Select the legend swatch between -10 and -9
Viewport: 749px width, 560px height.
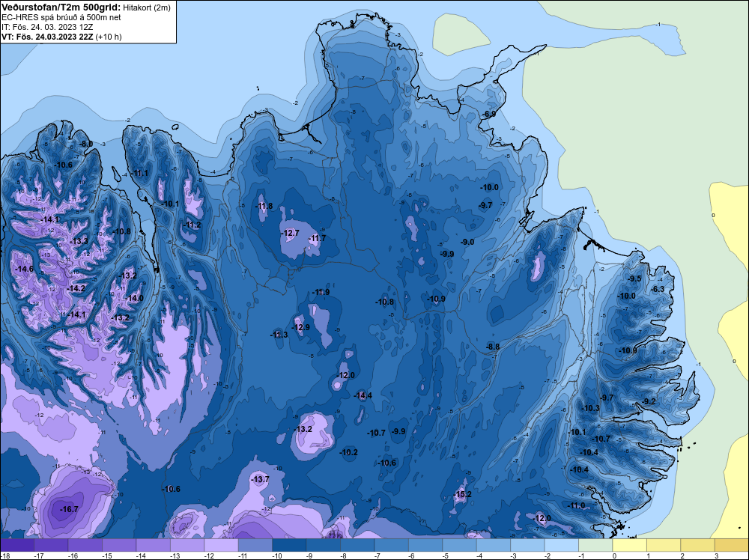click(289, 545)
